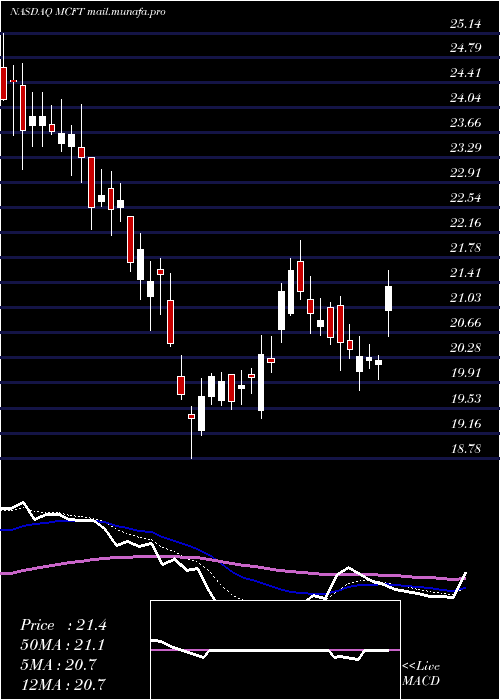Screen dimensions: 500x700
Task: Click the 22.54 price axis label
Action: click(466, 197)
